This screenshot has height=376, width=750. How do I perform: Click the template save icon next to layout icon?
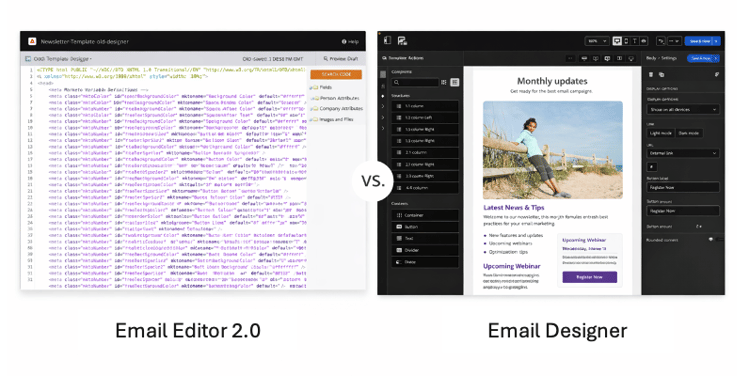point(402,41)
